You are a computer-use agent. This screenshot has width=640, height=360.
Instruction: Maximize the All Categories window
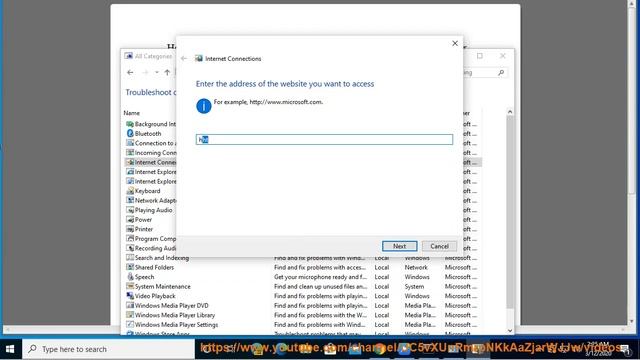tap(480, 56)
